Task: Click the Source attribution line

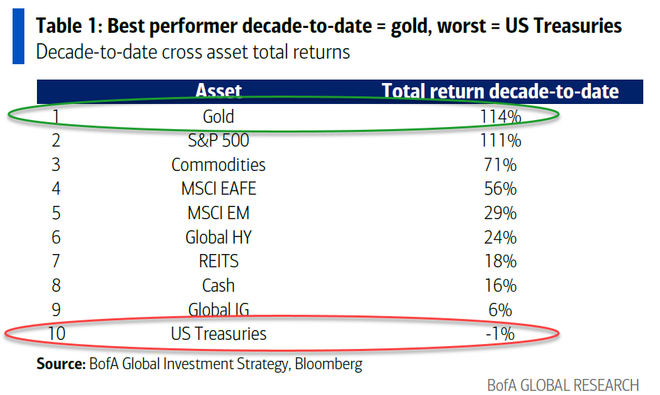Action: (x=199, y=364)
